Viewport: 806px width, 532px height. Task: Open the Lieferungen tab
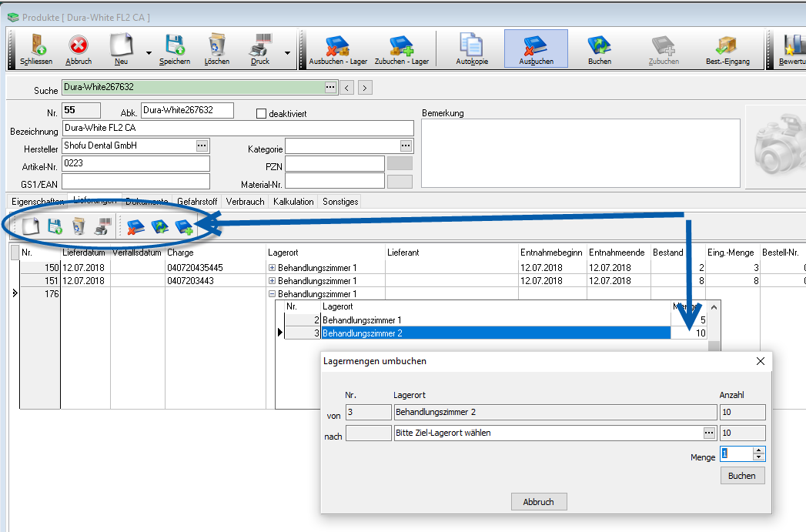point(95,200)
